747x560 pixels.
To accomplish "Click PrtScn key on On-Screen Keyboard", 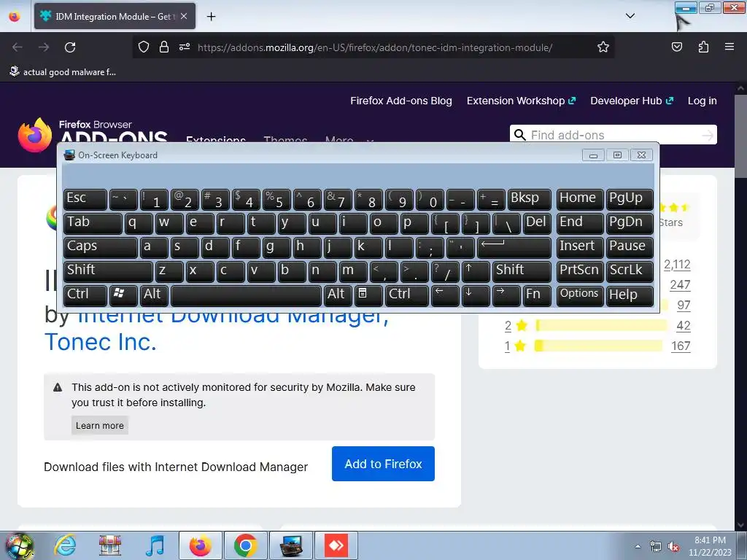I will [580, 271].
